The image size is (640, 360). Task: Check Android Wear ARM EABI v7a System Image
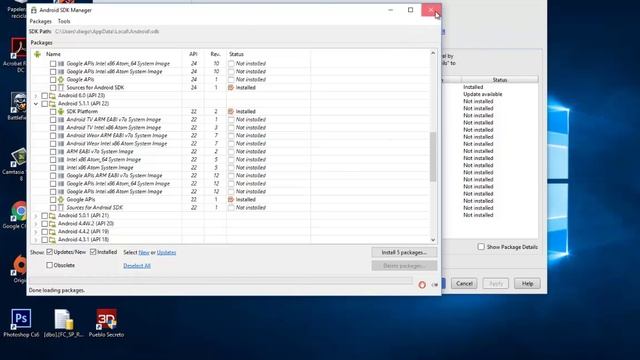[53, 136]
